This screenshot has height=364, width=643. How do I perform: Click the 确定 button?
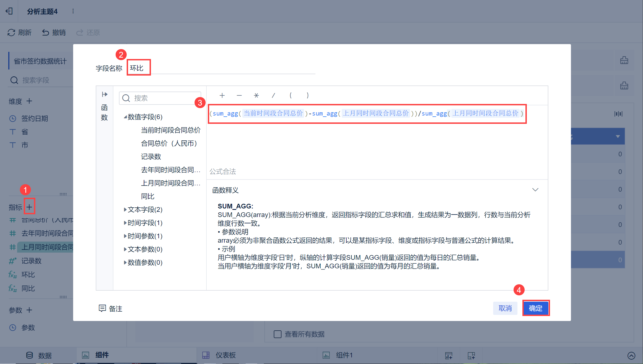[536, 308]
